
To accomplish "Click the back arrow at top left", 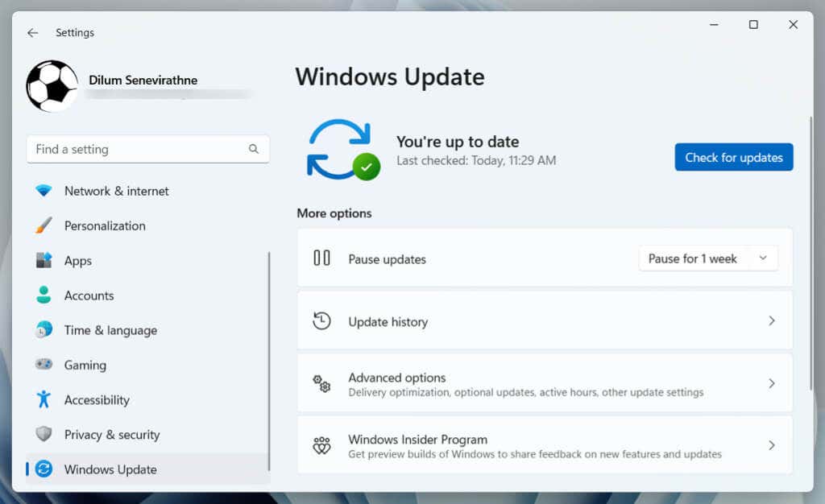I will point(32,32).
